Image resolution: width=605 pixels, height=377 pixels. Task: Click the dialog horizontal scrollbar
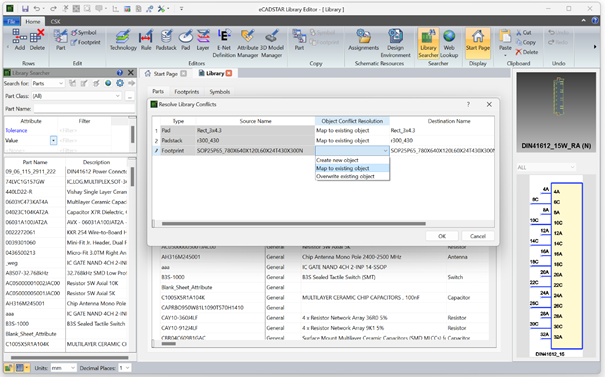click(294, 223)
